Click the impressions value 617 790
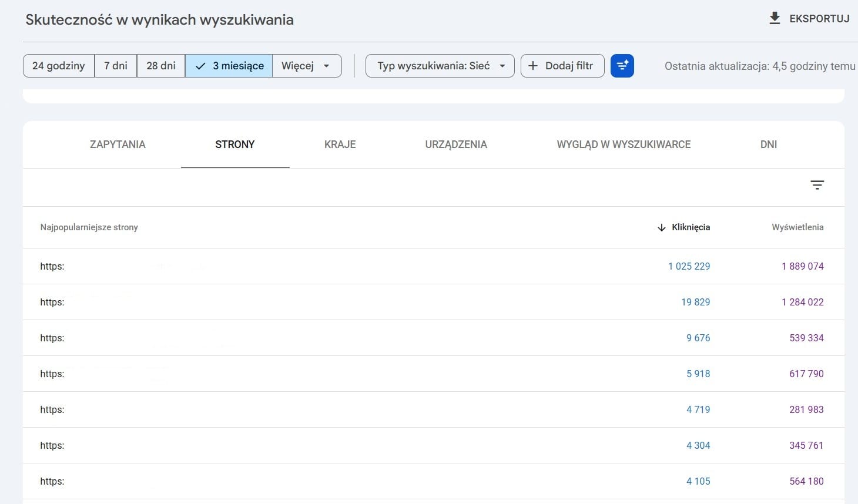This screenshot has width=858, height=504. (x=806, y=374)
